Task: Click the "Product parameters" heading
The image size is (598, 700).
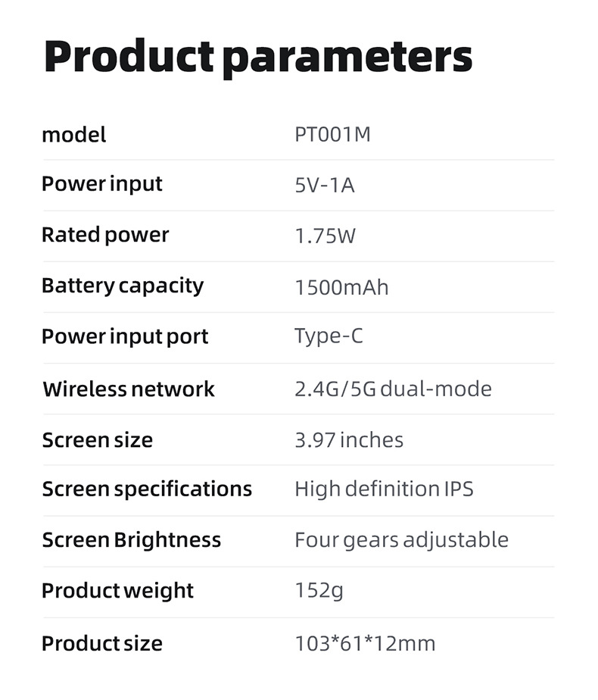Action: pyautogui.click(x=257, y=57)
